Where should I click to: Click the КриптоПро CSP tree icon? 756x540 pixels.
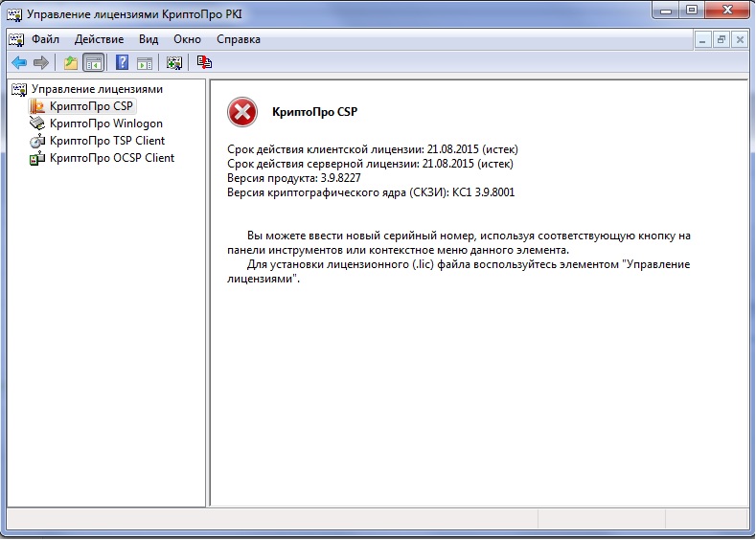[x=37, y=106]
